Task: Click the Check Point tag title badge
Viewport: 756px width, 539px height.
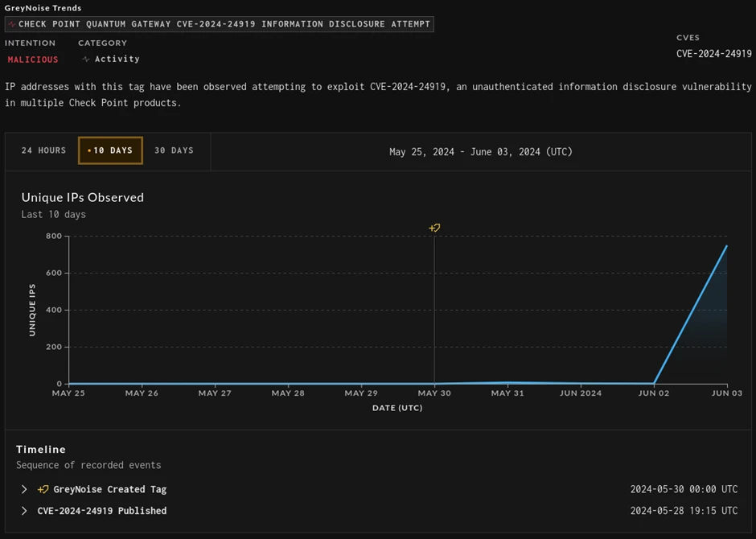Action: click(217, 23)
